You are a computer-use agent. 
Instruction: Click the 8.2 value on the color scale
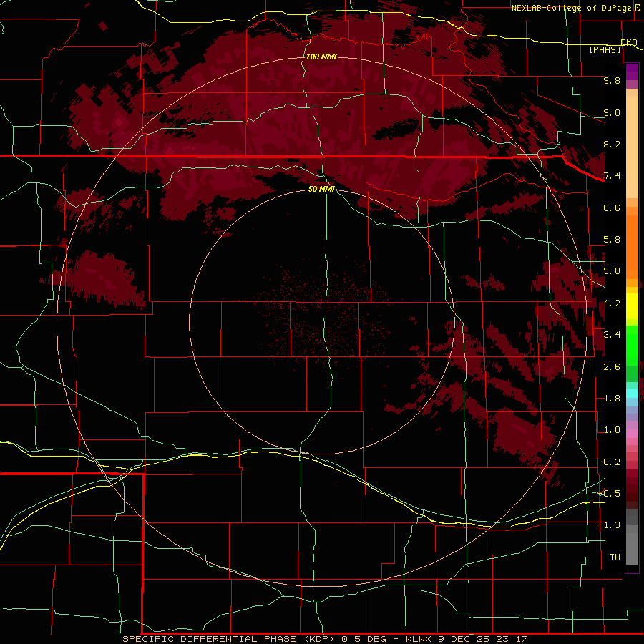tap(612, 144)
